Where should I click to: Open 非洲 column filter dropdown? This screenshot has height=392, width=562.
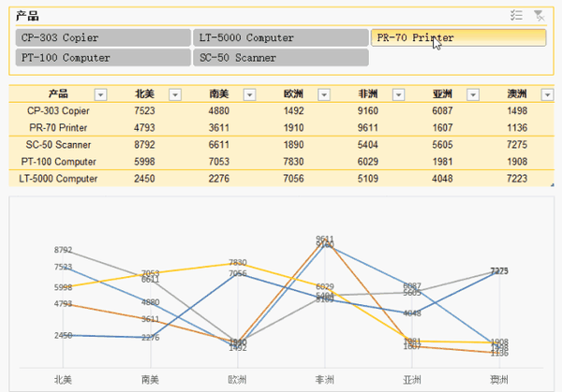coord(399,94)
